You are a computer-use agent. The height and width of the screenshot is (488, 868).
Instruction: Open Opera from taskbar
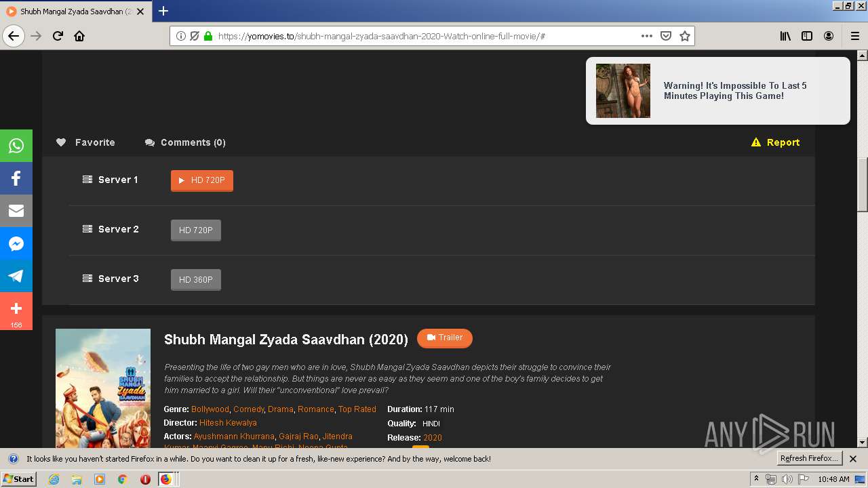tap(145, 479)
